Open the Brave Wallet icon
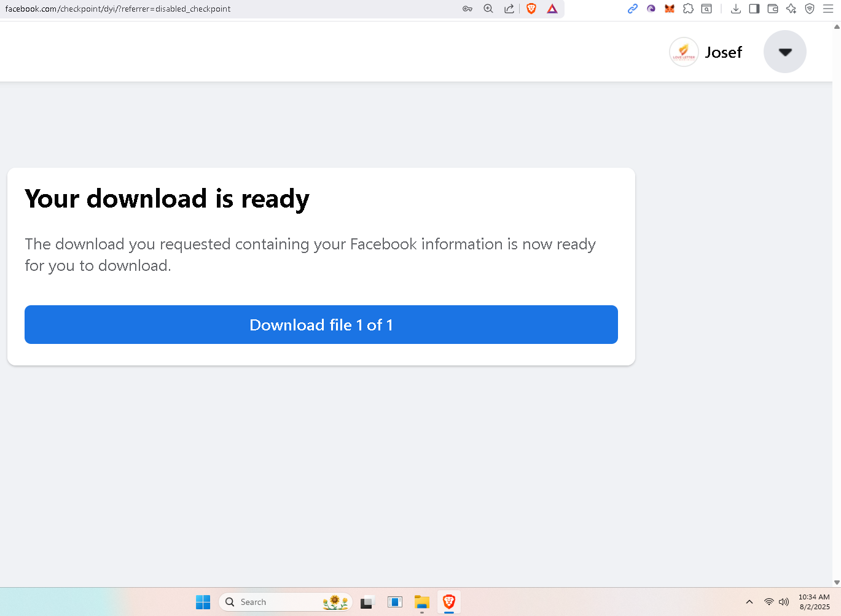The height and width of the screenshot is (616, 841). [773, 9]
